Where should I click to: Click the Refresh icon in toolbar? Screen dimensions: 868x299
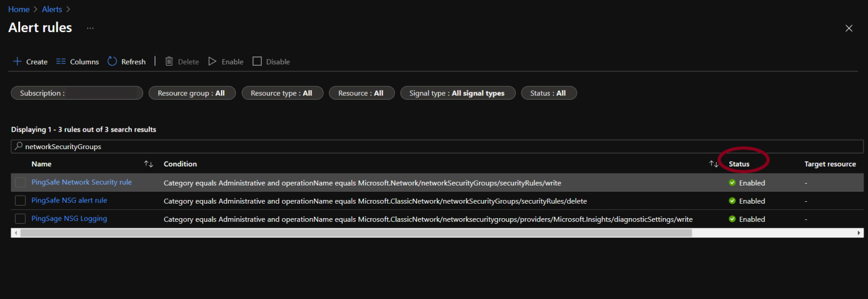pyautogui.click(x=112, y=61)
